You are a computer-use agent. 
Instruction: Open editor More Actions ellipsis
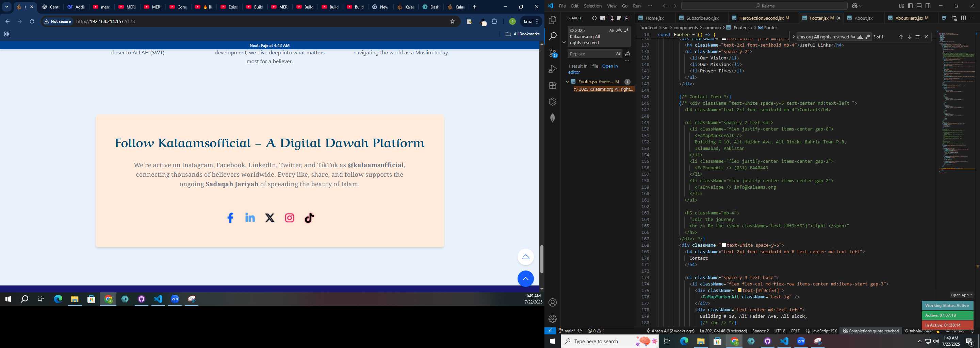coord(973,18)
